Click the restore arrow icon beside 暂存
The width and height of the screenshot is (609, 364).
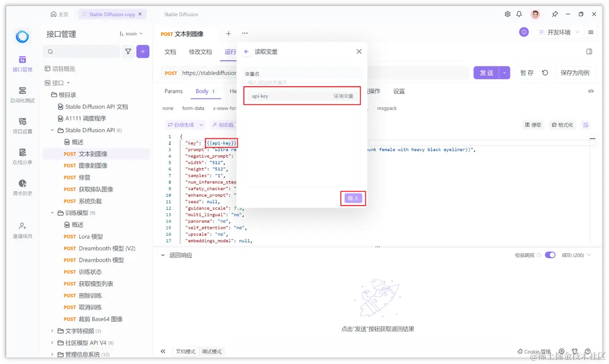click(x=545, y=73)
